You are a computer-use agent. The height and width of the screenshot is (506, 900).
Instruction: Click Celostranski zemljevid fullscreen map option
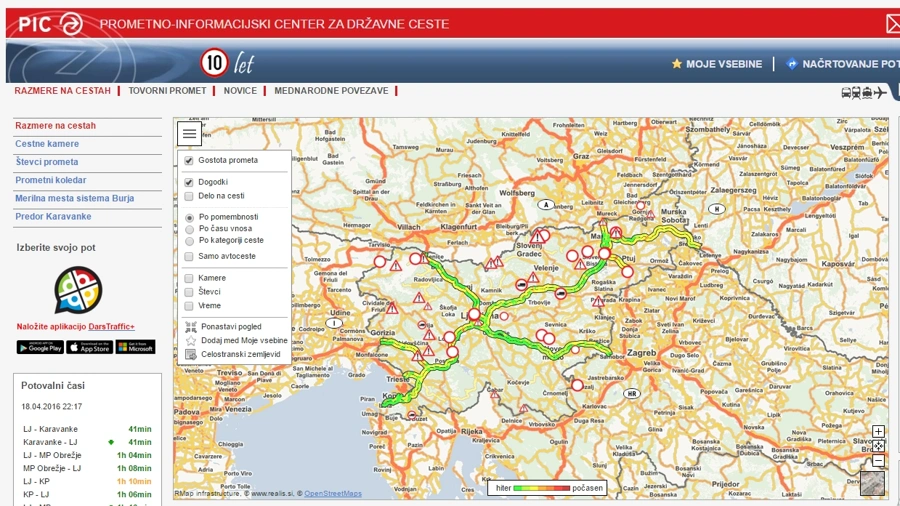240,354
